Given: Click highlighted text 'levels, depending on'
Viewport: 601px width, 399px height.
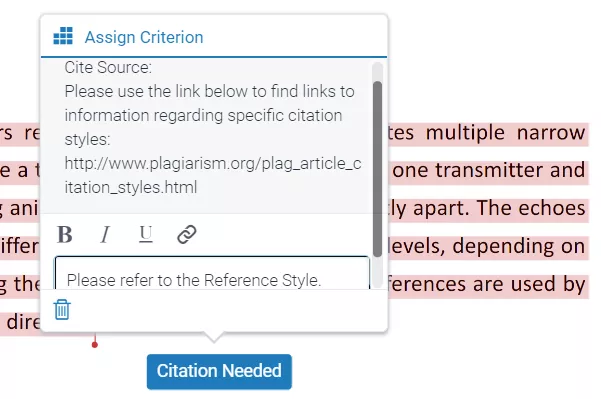Looking at the screenshot, I should [486, 246].
